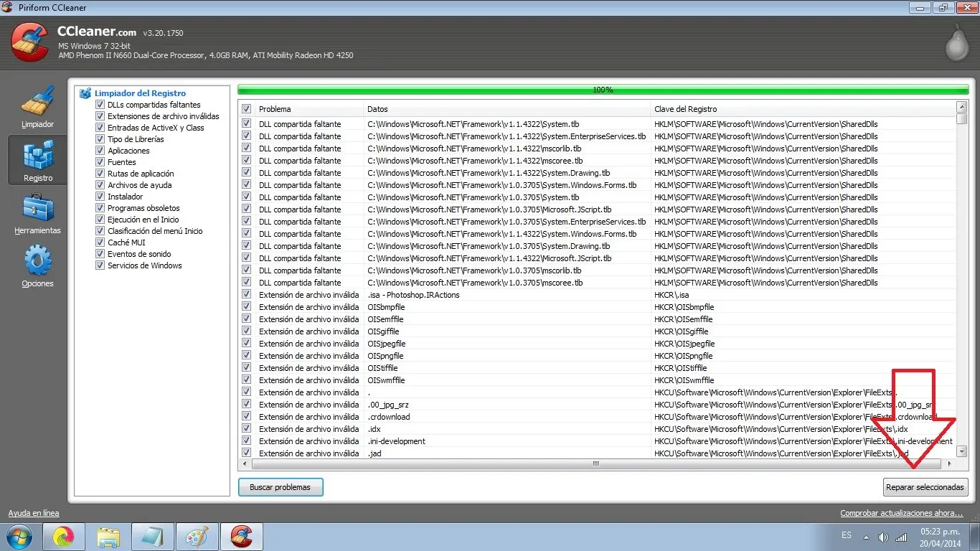This screenshot has width=980, height=551.
Task: Uncheck the OISwmffile result row
Action: [247, 380]
